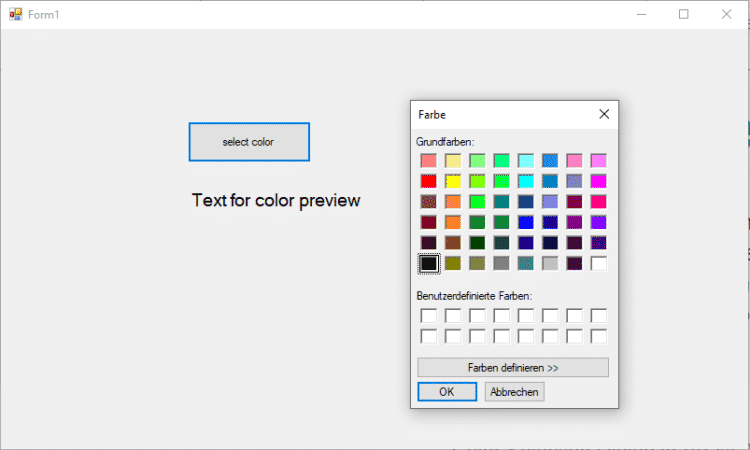Select the light pink swatch in top row
750x450 pixels.
(x=574, y=161)
